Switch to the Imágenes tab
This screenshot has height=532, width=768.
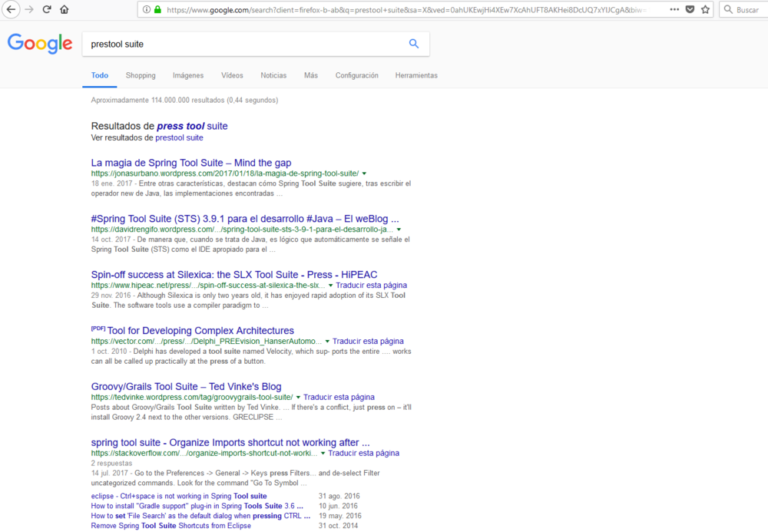(187, 75)
